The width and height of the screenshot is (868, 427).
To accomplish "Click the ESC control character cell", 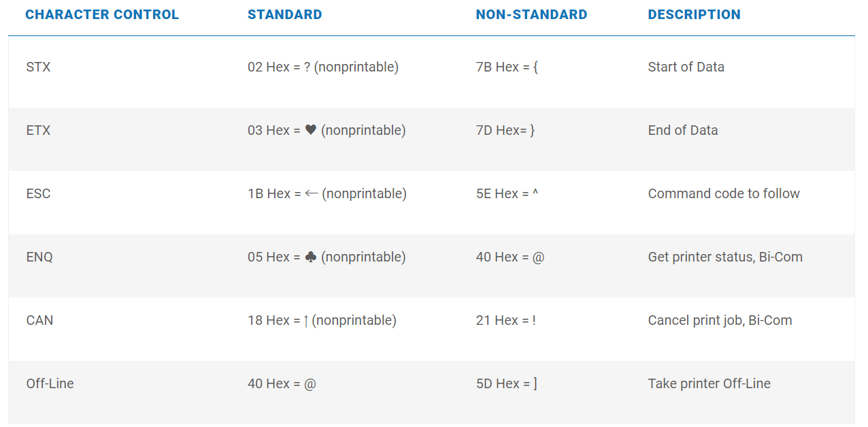I will point(38,193).
